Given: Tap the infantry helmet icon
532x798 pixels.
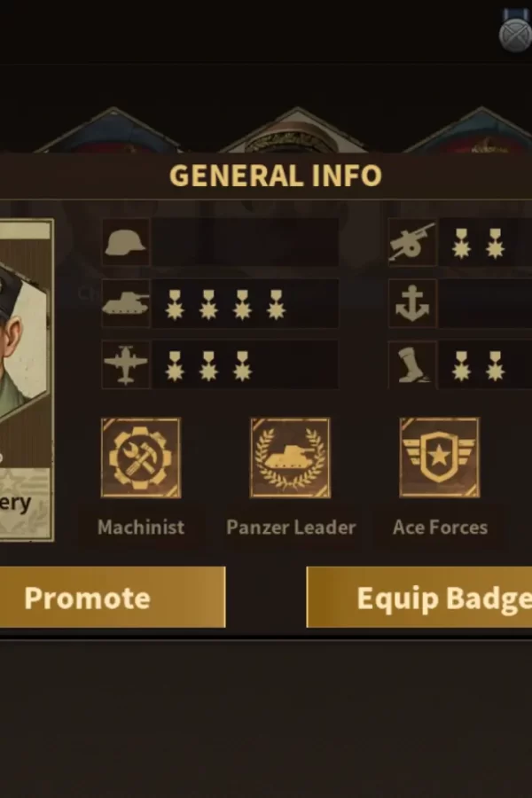Looking at the screenshot, I should point(126,242).
